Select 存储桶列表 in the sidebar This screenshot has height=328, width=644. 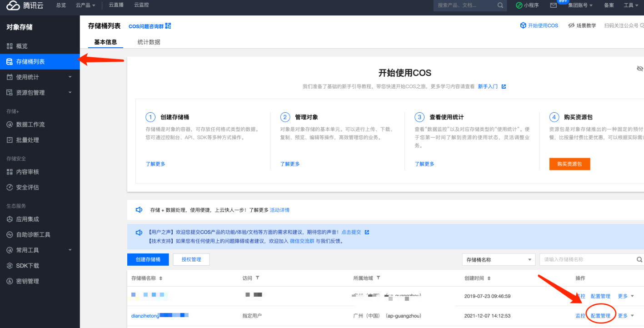tap(30, 62)
